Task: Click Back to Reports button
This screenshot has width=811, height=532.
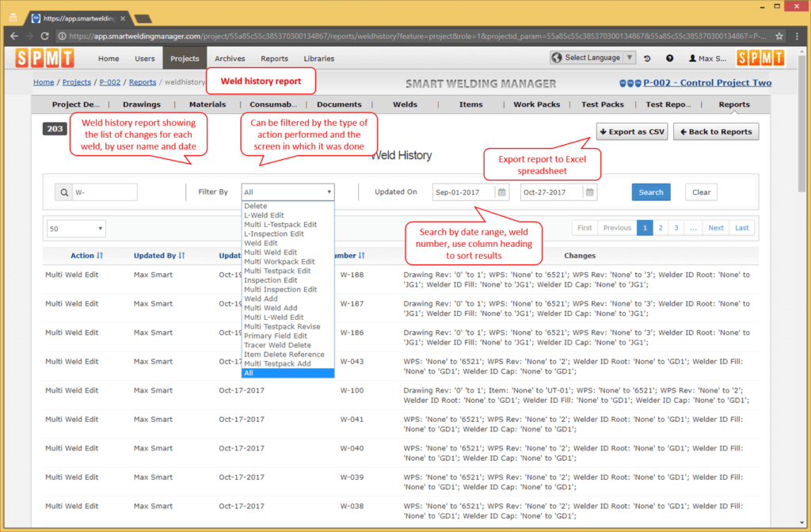Action: click(x=716, y=132)
